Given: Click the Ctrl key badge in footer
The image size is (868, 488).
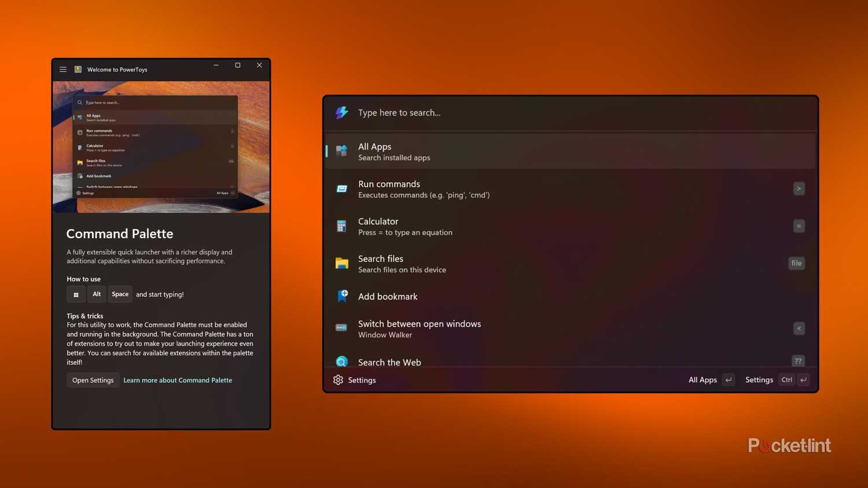Looking at the screenshot, I should click(x=786, y=380).
